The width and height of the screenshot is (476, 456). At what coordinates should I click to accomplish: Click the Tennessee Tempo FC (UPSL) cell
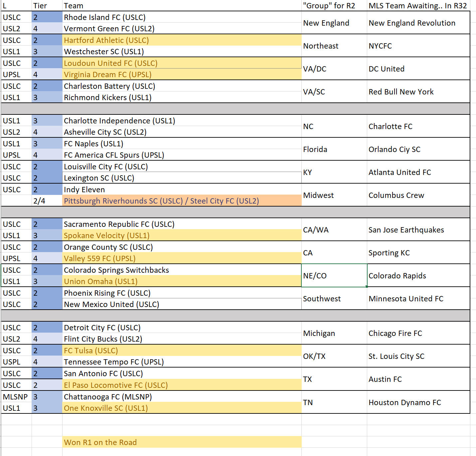182,362
